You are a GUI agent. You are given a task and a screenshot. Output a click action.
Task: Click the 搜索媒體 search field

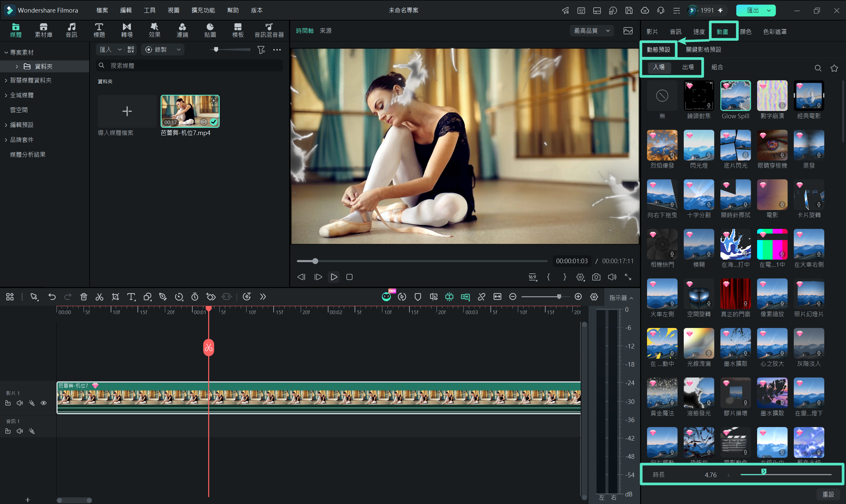190,66
